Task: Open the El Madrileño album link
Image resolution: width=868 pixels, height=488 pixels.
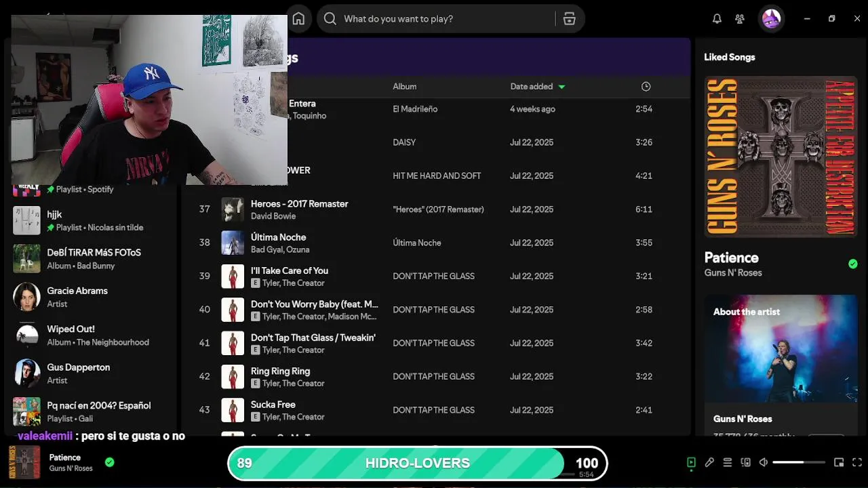Action: coord(415,109)
